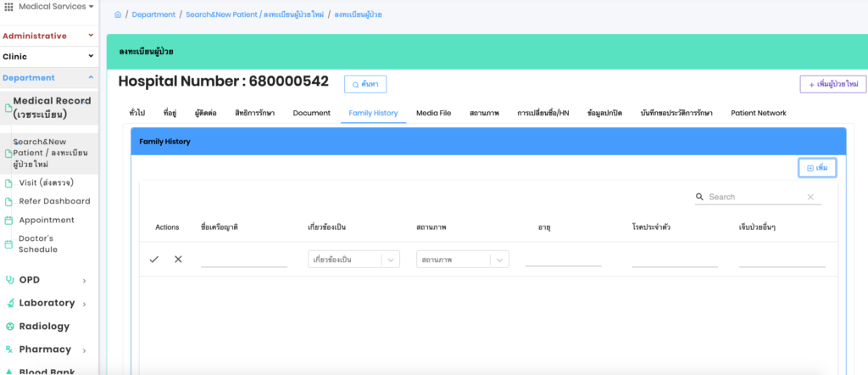Open the Patient Network tab
This screenshot has height=375, width=868.
pyautogui.click(x=758, y=113)
